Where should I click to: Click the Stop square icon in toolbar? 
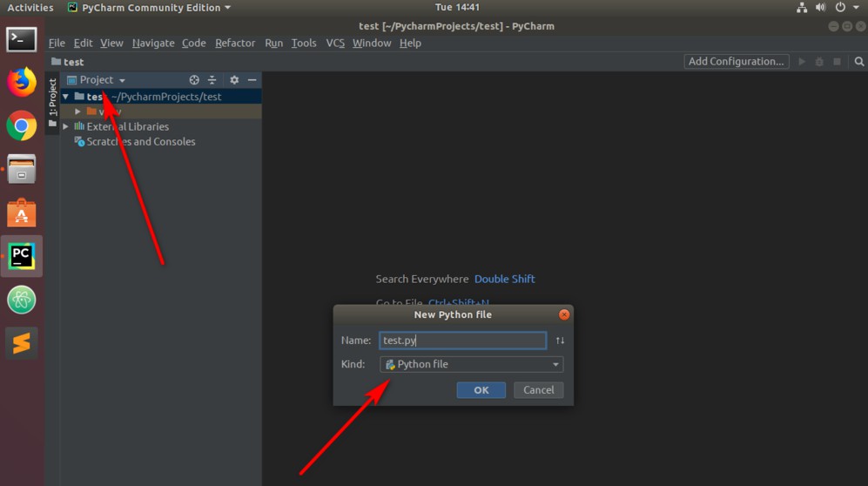click(837, 62)
